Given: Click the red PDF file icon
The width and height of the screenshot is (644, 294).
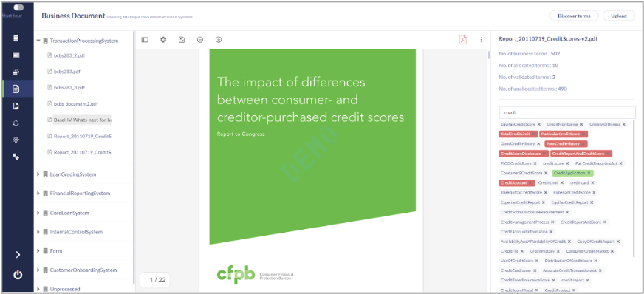Looking at the screenshot, I should [463, 40].
